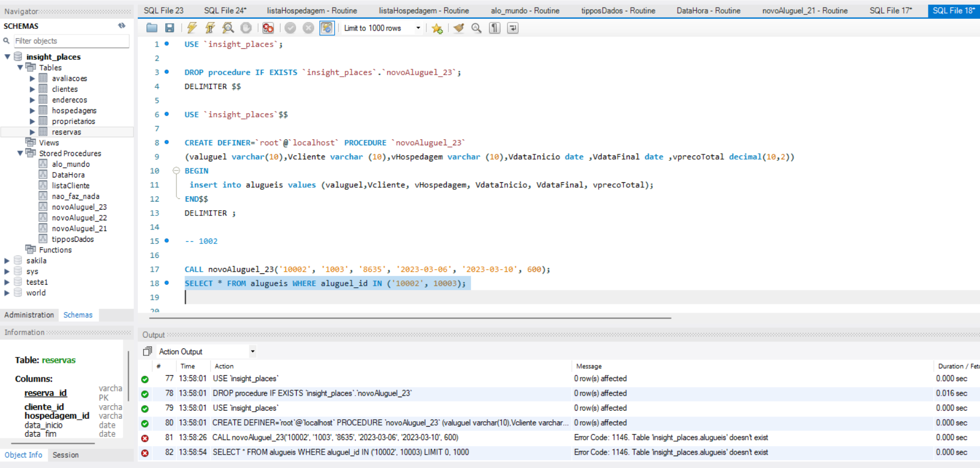Add snippet to favorites star icon

tap(437, 28)
